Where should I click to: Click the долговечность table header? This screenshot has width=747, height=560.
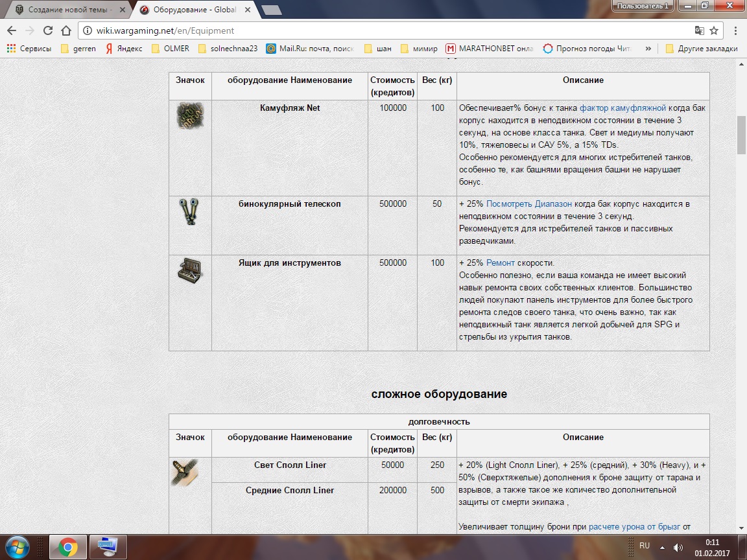[x=439, y=421]
